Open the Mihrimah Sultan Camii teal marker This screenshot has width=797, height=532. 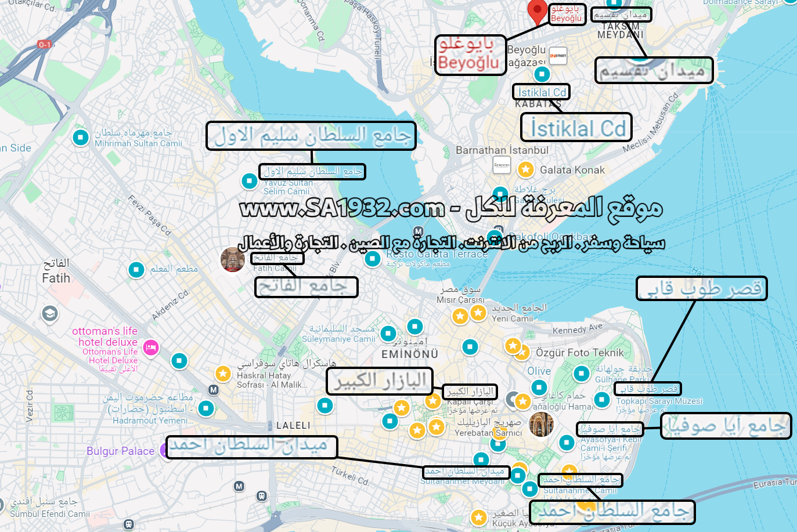pyautogui.click(x=81, y=137)
